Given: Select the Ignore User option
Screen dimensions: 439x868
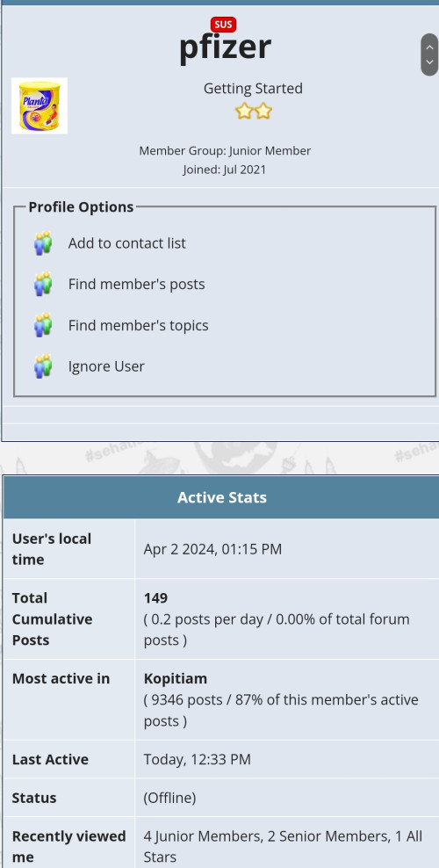Looking at the screenshot, I should click(106, 365).
